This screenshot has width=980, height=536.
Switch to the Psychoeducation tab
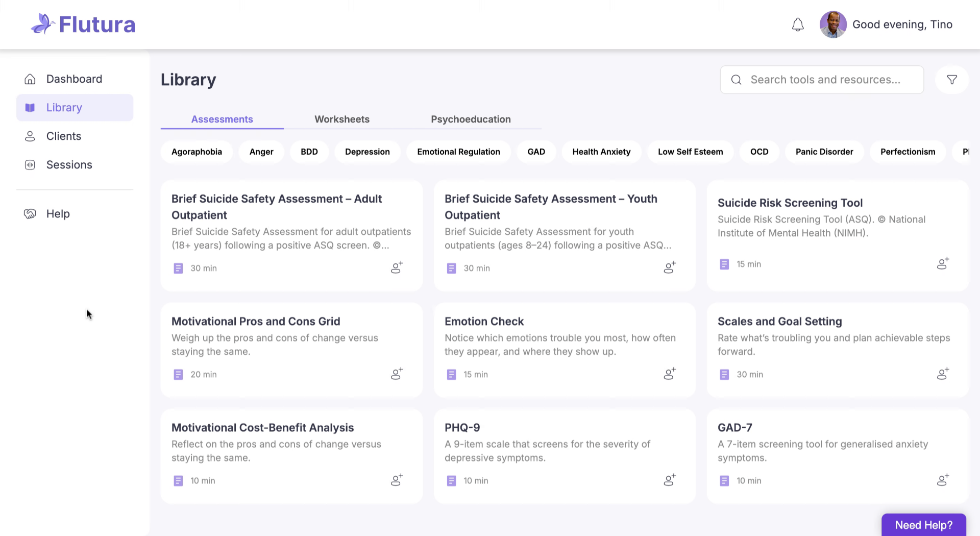pos(471,119)
